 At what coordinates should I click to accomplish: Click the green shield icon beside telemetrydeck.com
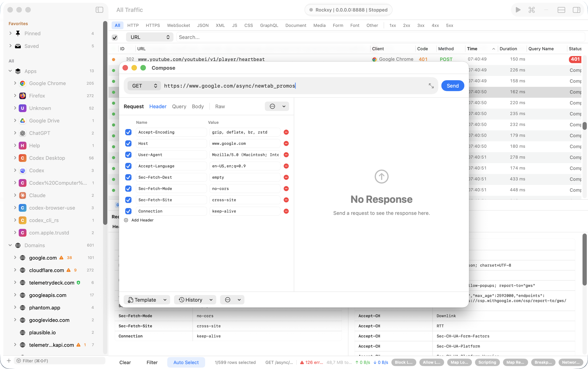point(79,283)
